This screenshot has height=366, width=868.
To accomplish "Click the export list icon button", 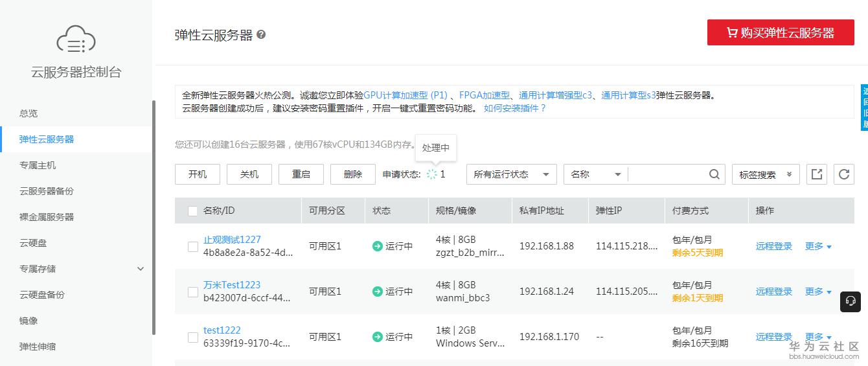I will pyautogui.click(x=817, y=174).
